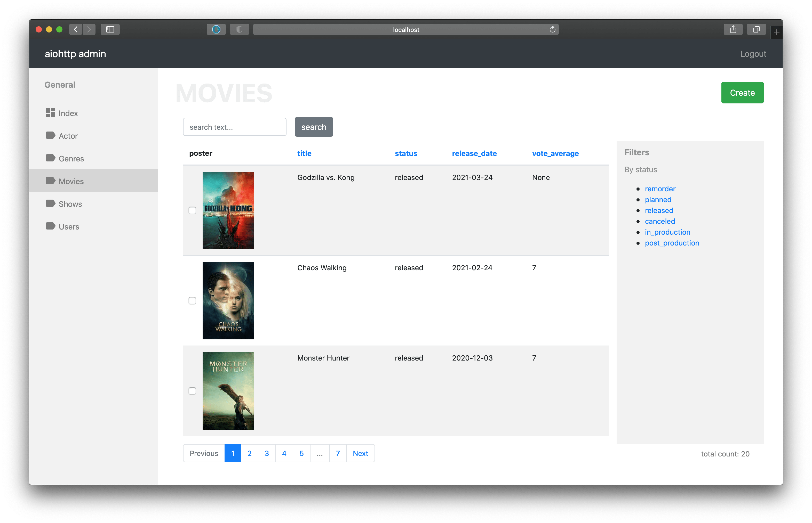The height and width of the screenshot is (523, 812).
Task: Click the show all tabs icon
Action: coord(756,30)
